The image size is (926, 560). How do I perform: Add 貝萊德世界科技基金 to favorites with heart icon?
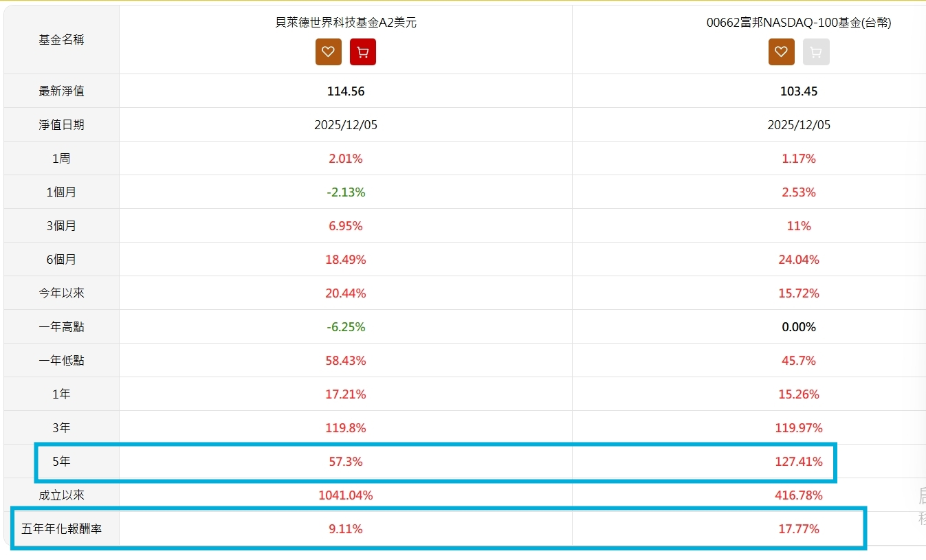click(328, 52)
